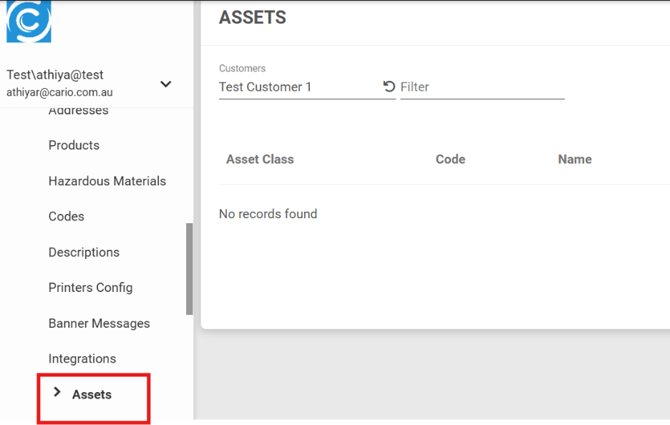Click the Cario logo icon
Viewport: 670px width, 425px height.
28,21
